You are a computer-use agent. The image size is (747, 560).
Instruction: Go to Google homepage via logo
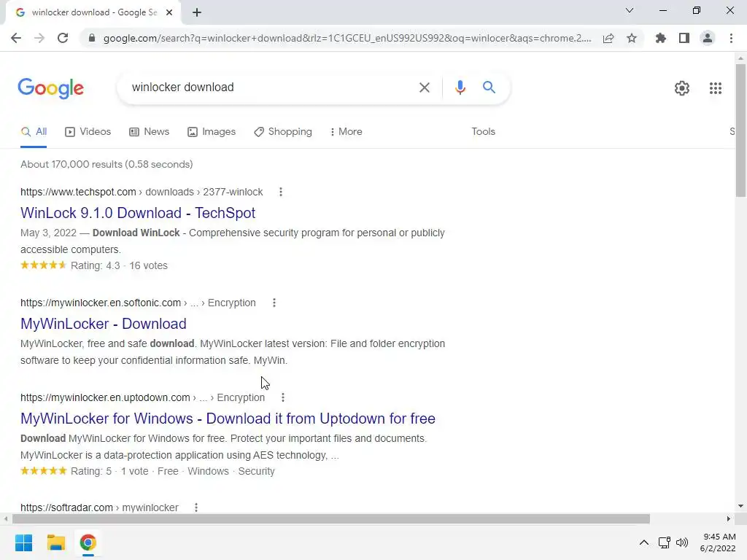pyautogui.click(x=51, y=88)
